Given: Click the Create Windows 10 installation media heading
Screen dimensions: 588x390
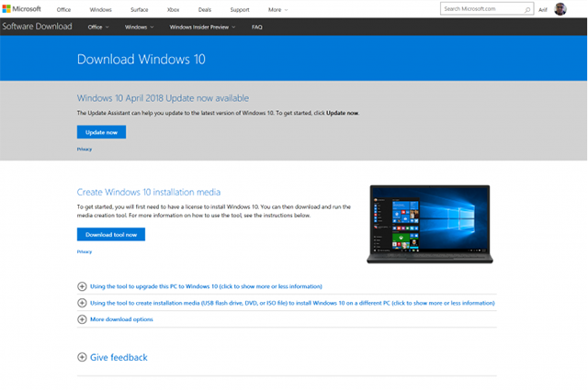Looking at the screenshot, I should click(149, 192).
